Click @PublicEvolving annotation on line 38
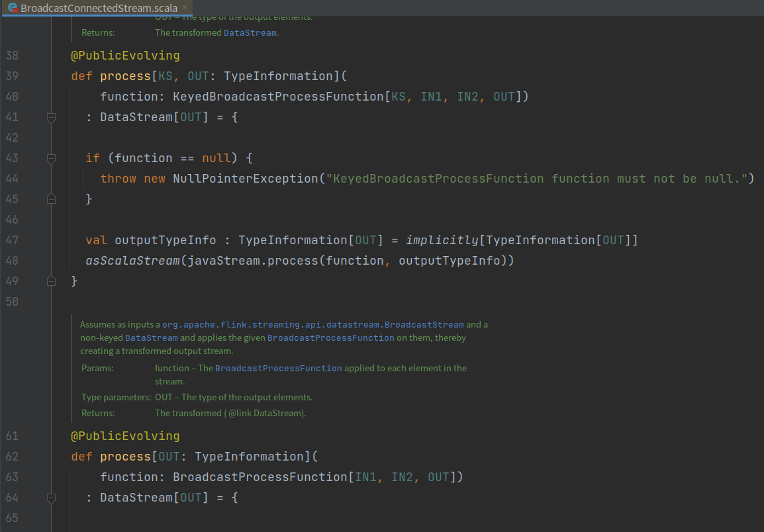 tap(125, 56)
